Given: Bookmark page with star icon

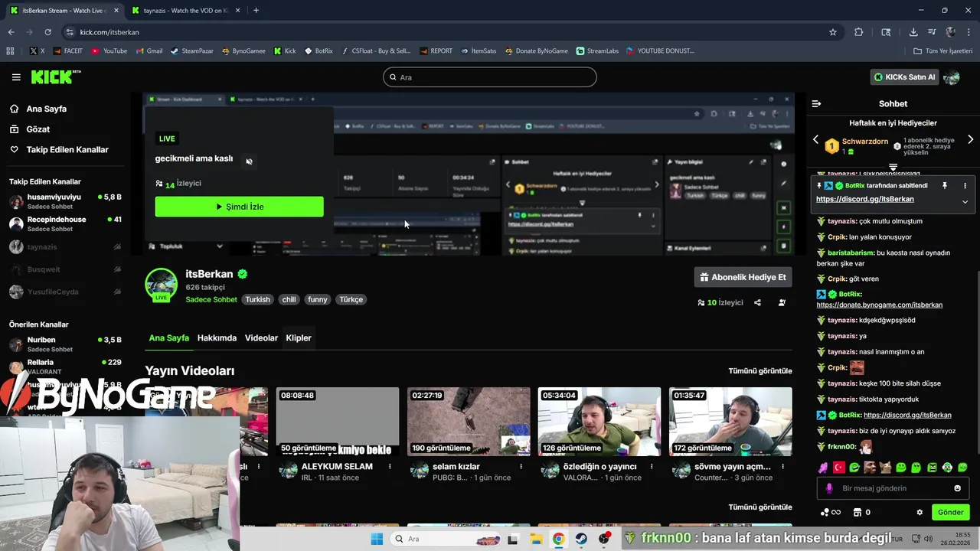Looking at the screenshot, I should (833, 32).
